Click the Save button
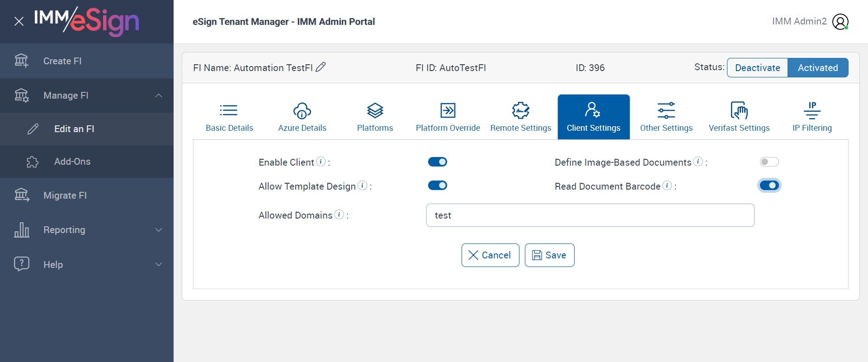This screenshot has height=362, width=868. click(x=549, y=255)
